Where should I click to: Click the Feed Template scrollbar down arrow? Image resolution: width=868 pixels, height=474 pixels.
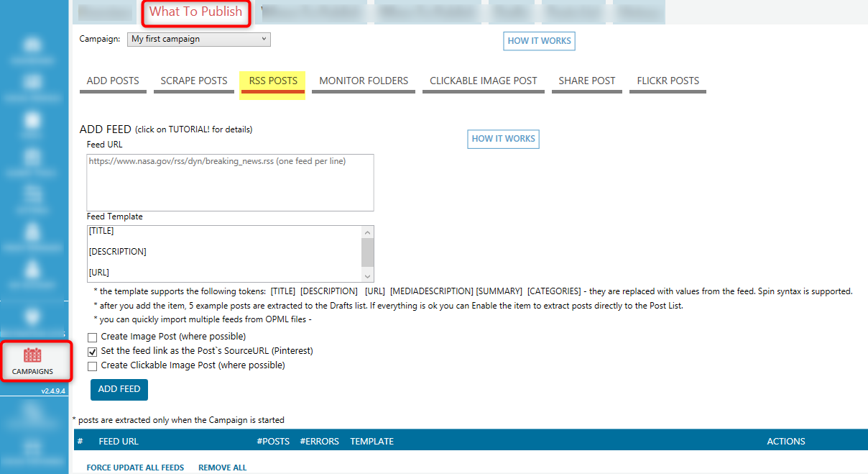point(367,276)
